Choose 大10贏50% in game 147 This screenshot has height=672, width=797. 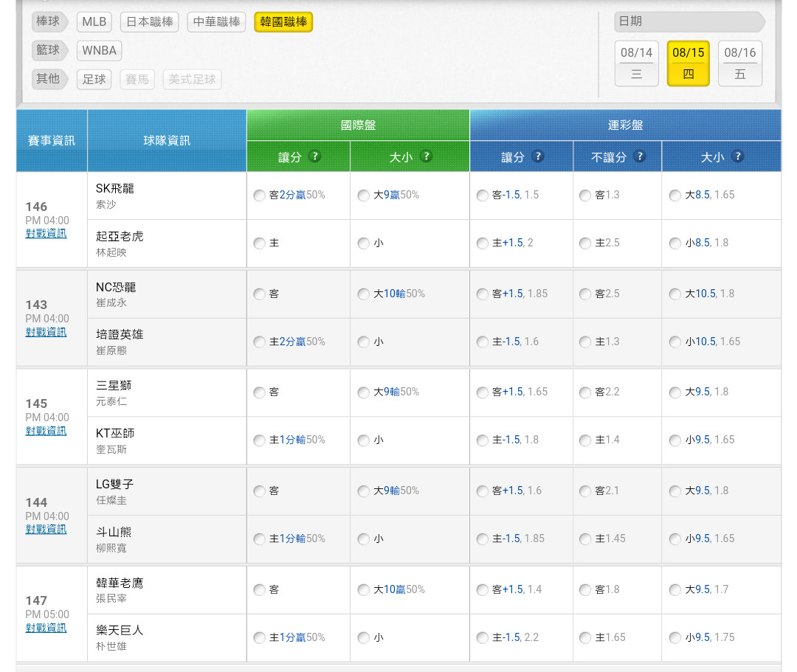(363, 590)
